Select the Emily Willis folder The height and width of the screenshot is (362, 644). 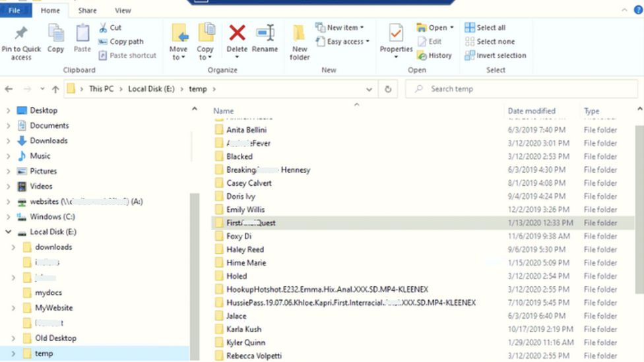[x=245, y=210]
